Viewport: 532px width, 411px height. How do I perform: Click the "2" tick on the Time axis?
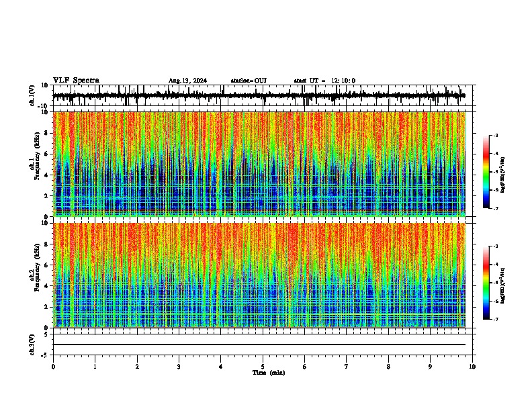tap(137, 367)
